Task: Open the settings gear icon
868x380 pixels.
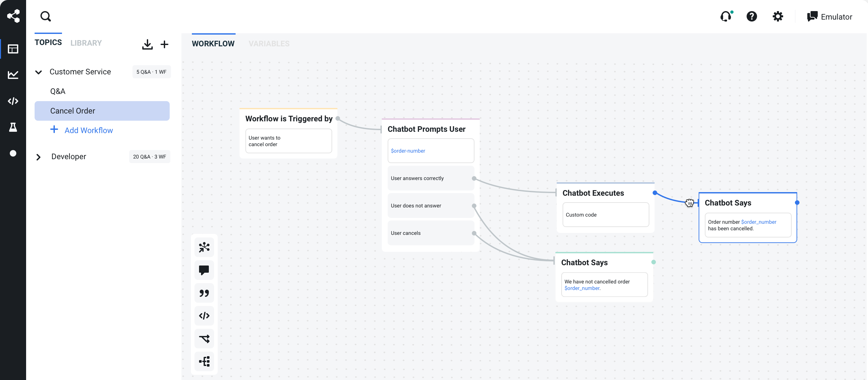Action: (778, 16)
